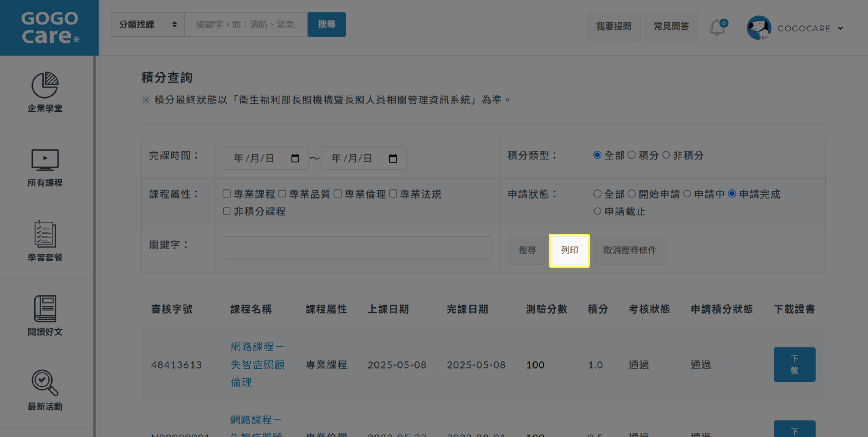Image resolution: width=868 pixels, height=437 pixels.
Task: Click the 申請積分狀態 column header
Action: tap(722, 309)
